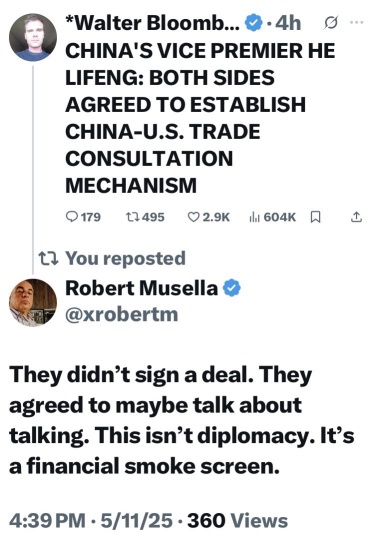Click the blue verified badge next to Walter Bloomberg

253,23
